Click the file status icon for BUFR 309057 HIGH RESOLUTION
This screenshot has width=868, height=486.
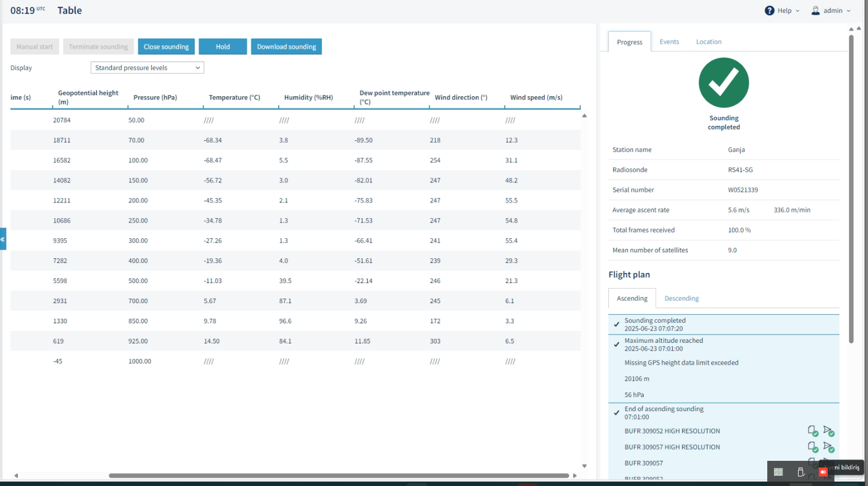click(x=813, y=447)
